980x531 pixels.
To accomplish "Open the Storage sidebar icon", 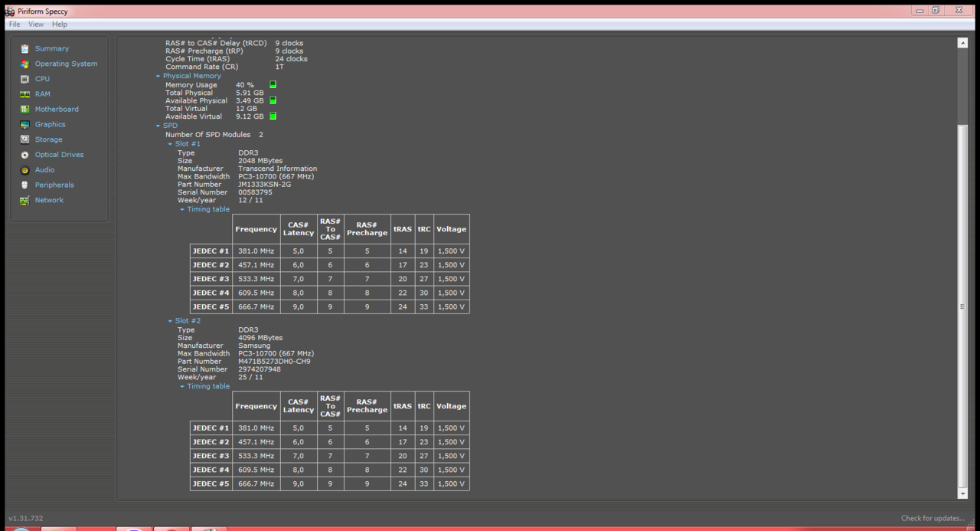I will [24, 139].
